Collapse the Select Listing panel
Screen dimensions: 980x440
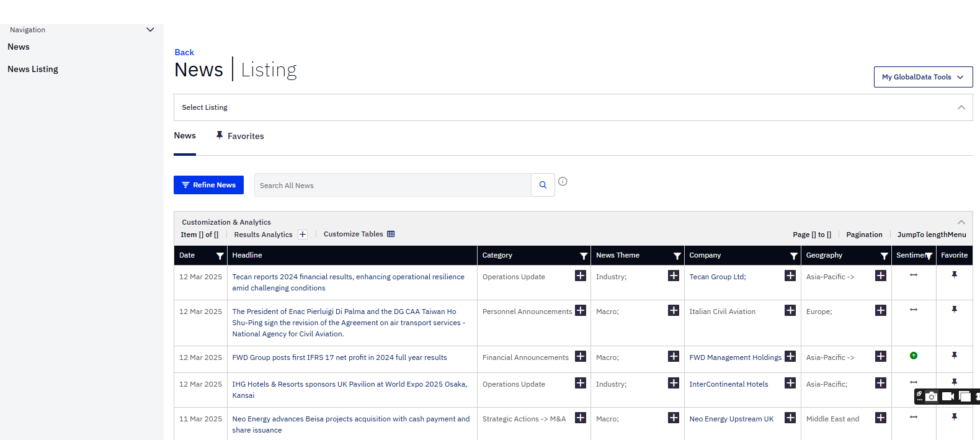961,107
